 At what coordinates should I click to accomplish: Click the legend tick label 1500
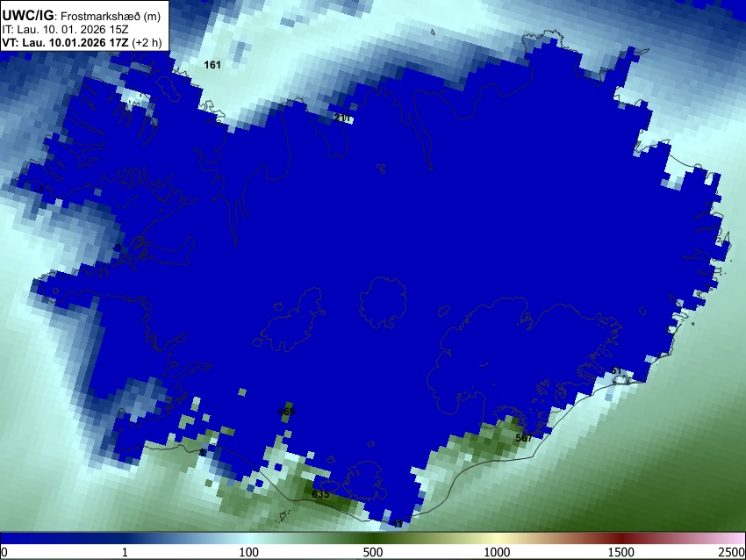pos(621,552)
